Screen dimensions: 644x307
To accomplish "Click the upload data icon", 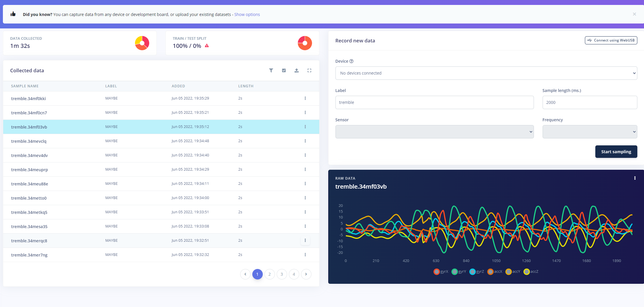I will (x=297, y=71).
